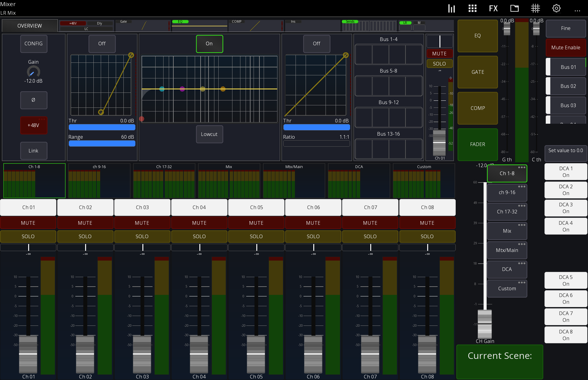Open the EQ panel tab
588x380 pixels.
pos(477,36)
